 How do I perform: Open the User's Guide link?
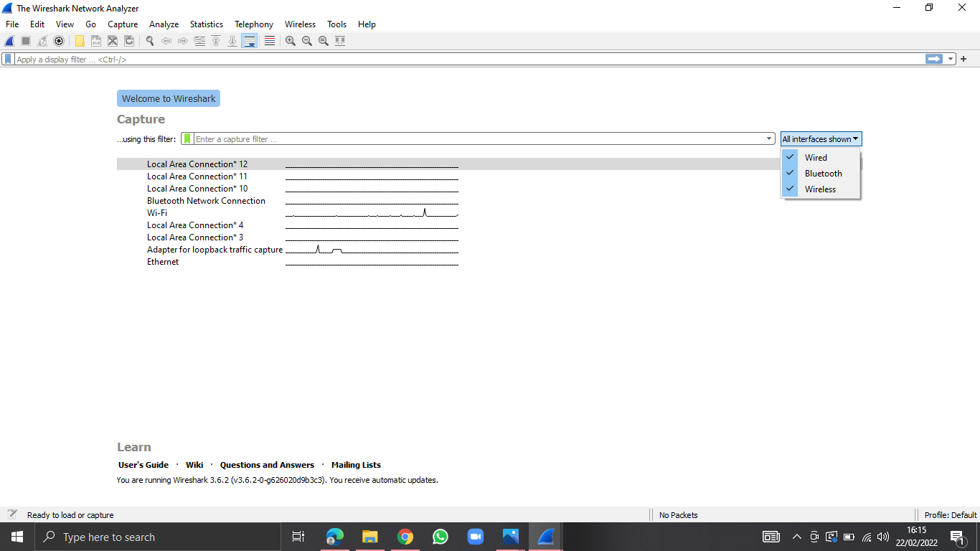point(143,465)
